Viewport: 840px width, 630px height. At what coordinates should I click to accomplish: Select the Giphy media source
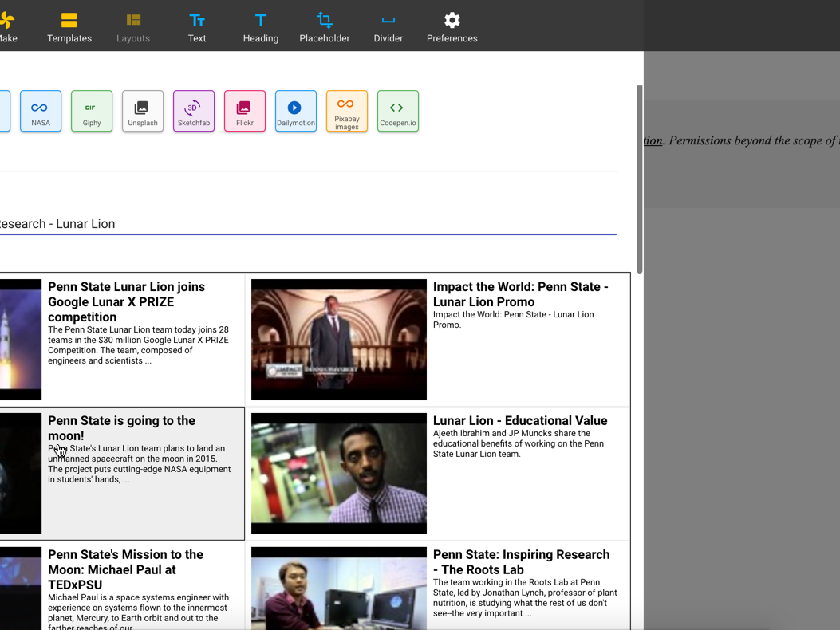pyautogui.click(x=92, y=111)
